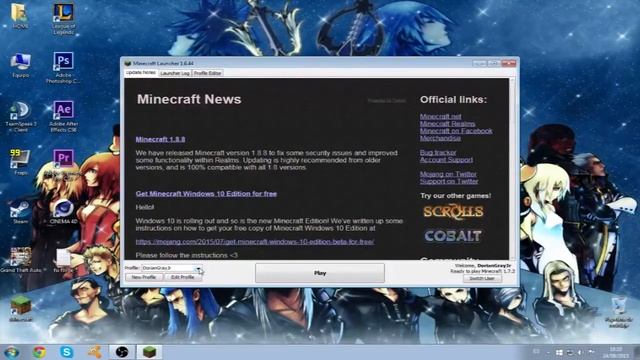Click the taskbar clock and date
640x360 pixels.
pos(616,352)
